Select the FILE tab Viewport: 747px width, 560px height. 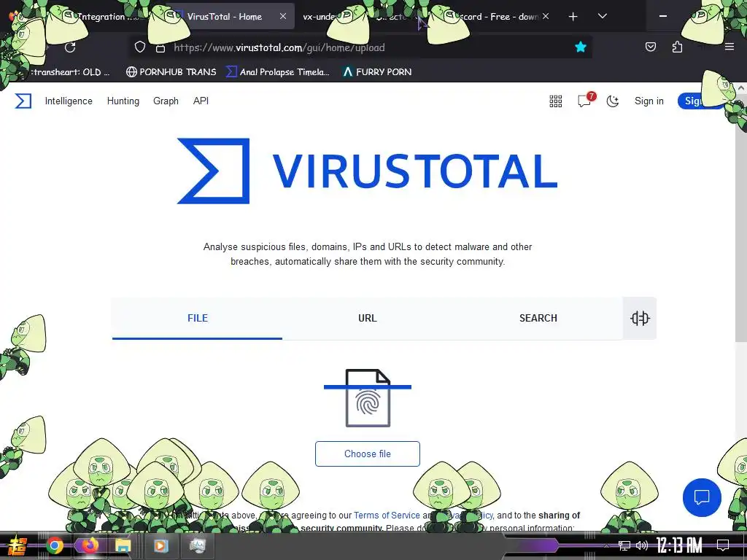click(x=197, y=318)
